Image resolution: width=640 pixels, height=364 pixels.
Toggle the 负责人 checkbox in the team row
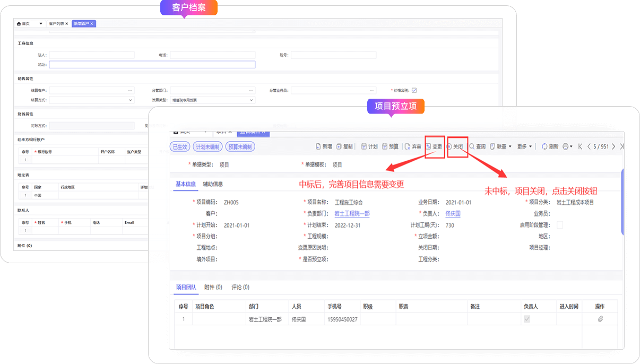tap(527, 319)
